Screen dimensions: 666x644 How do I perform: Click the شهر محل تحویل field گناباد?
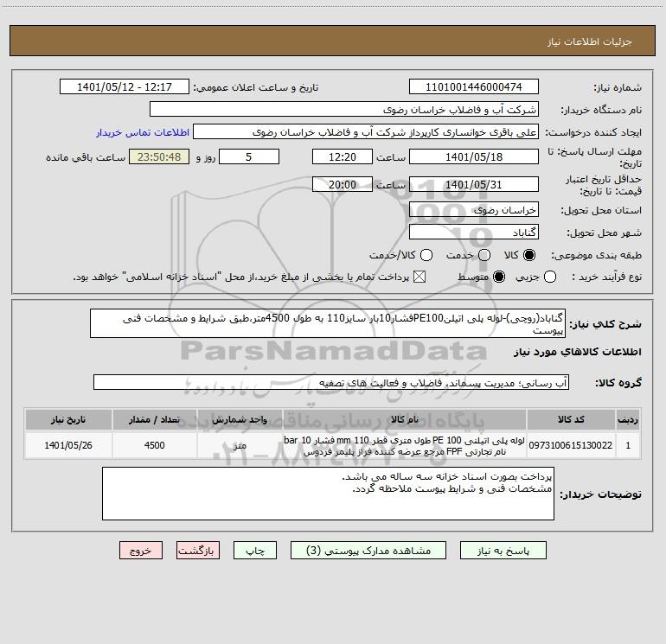(474, 233)
